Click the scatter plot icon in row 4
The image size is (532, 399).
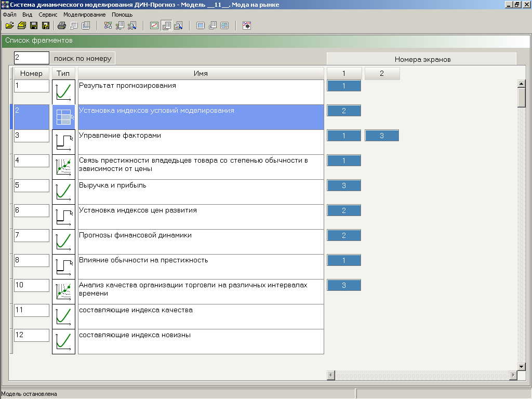pyautogui.click(x=63, y=167)
